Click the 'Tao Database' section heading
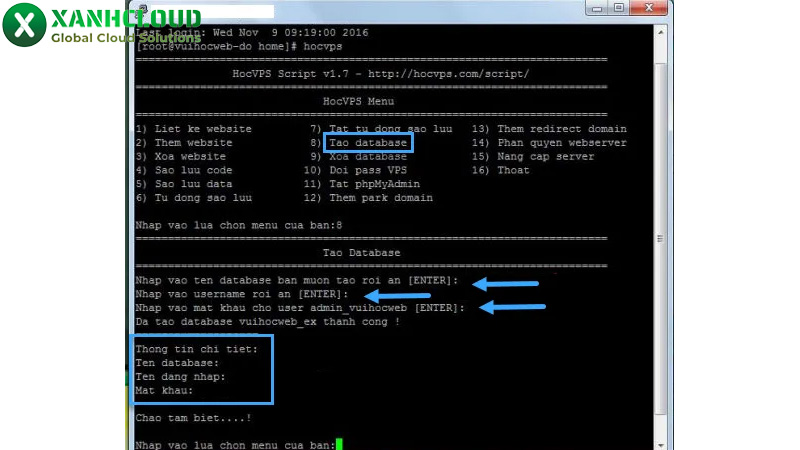 (x=361, y=253)
